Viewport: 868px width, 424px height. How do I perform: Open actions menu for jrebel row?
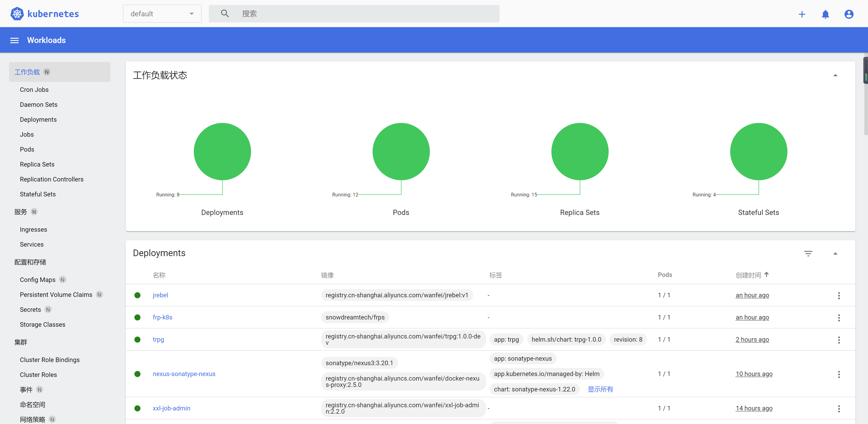tap(839, 295)
